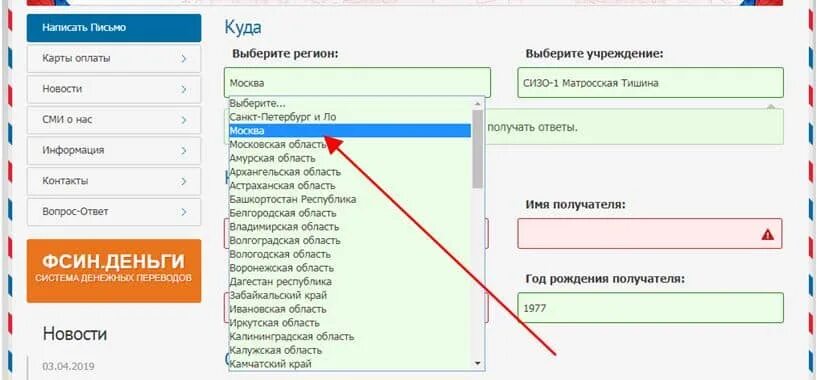
Task: Click the list scrollbar down arrow
Action: pyautogui.click(x=477, y=363)
